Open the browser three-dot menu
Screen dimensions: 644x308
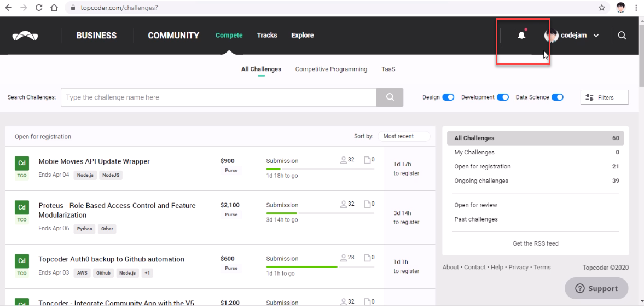(636, 8)
